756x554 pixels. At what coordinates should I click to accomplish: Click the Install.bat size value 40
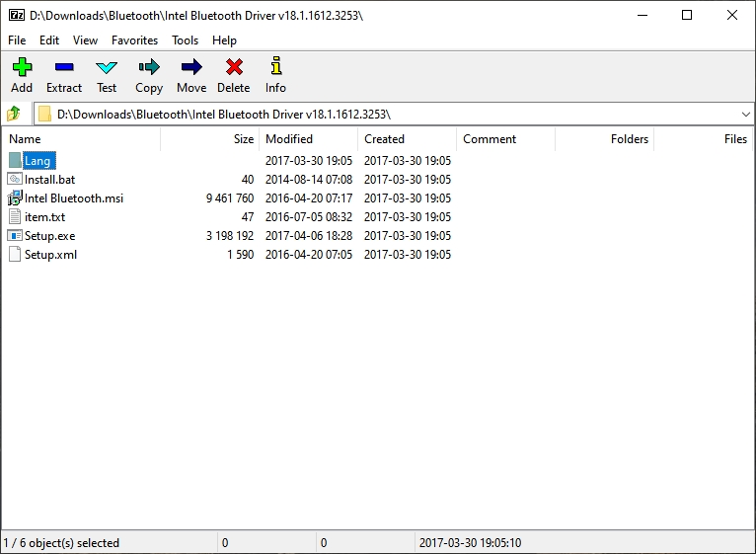[x=248, y=180]
